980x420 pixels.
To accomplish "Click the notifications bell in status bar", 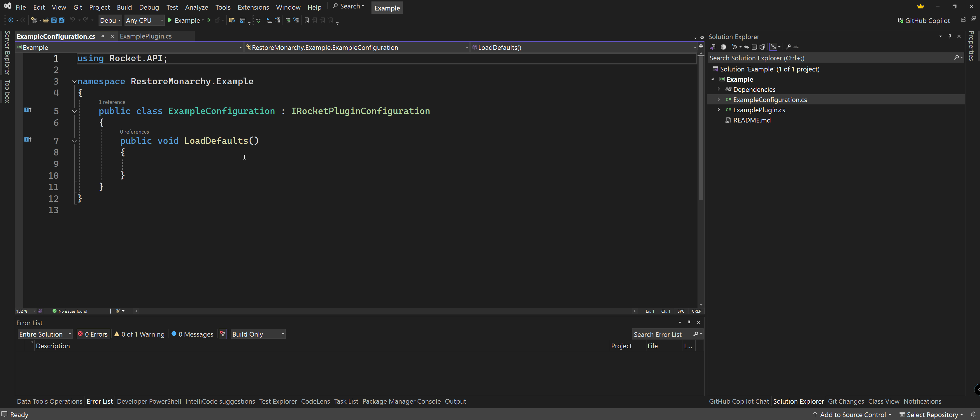I will pos(973,414).
